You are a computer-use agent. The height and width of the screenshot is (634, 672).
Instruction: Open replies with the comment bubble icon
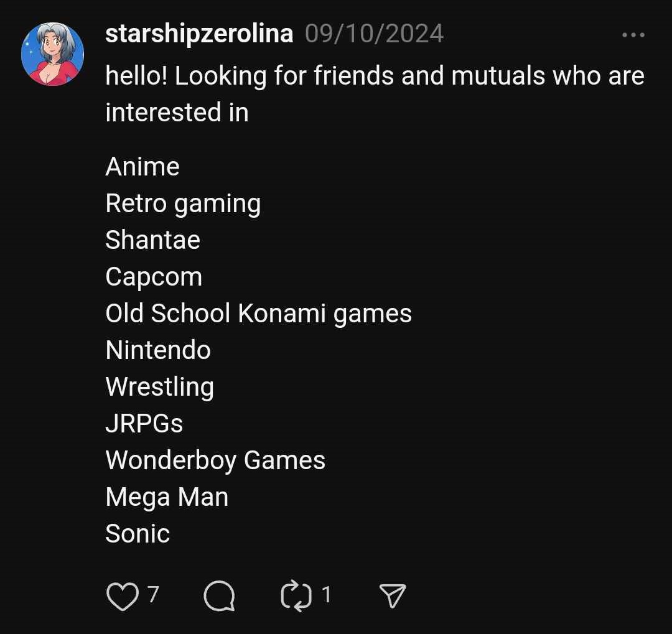[219, 597]
